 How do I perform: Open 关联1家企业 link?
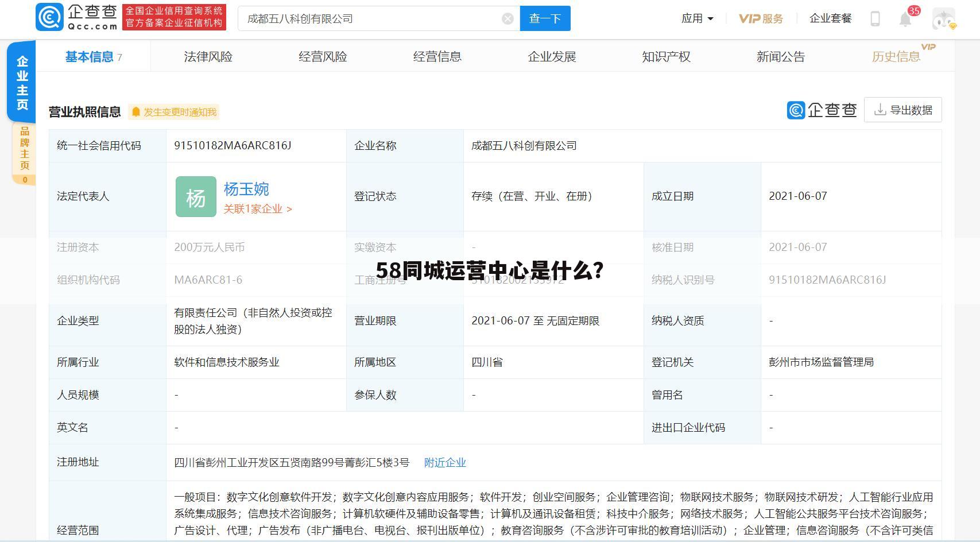click(258, 209)
